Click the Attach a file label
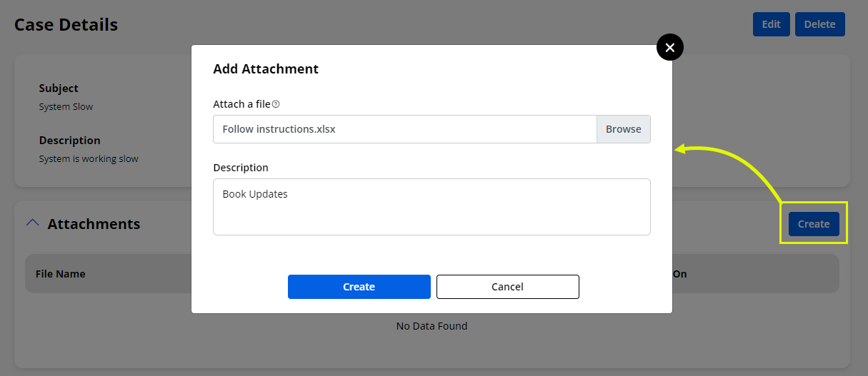868x376 pixels. point(241,104)
